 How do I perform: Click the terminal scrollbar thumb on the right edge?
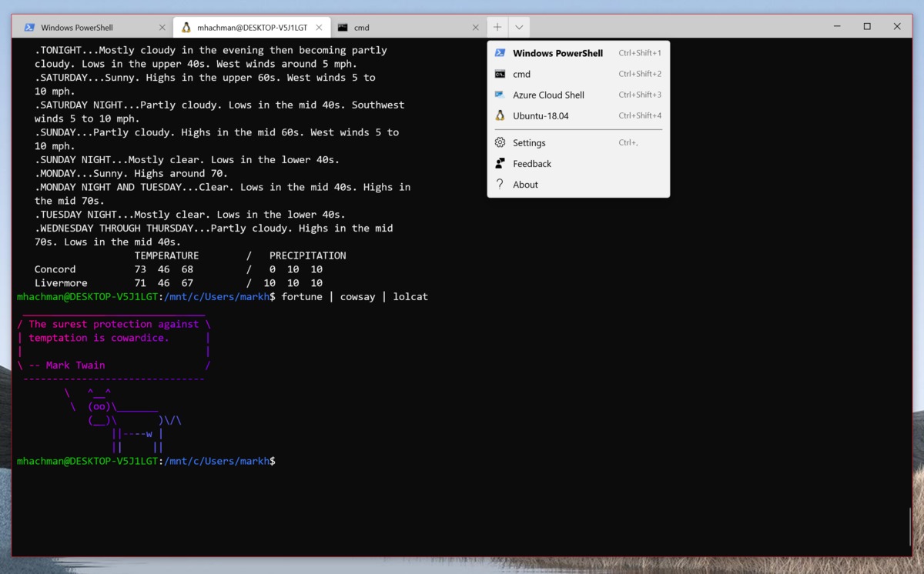coord(909,526)
